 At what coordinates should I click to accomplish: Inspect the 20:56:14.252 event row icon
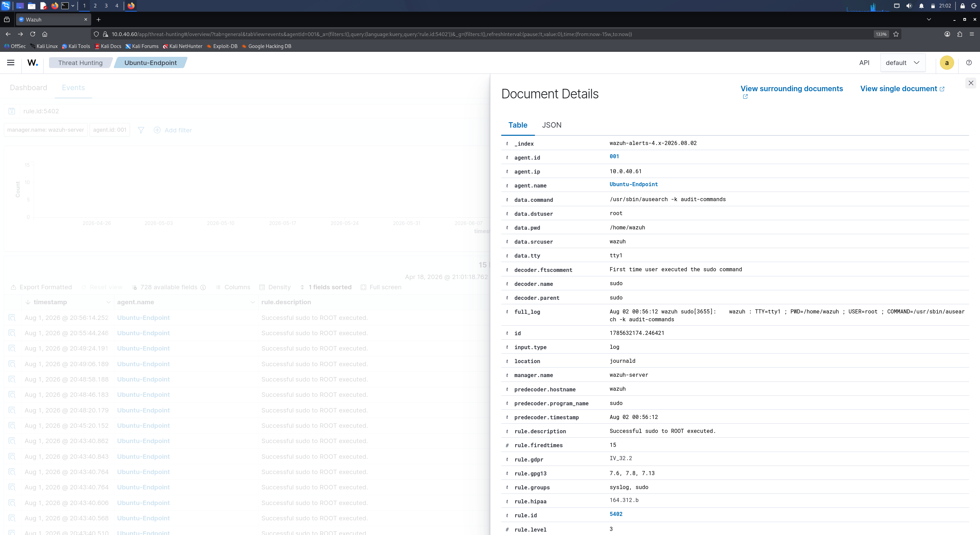[12, 318]
